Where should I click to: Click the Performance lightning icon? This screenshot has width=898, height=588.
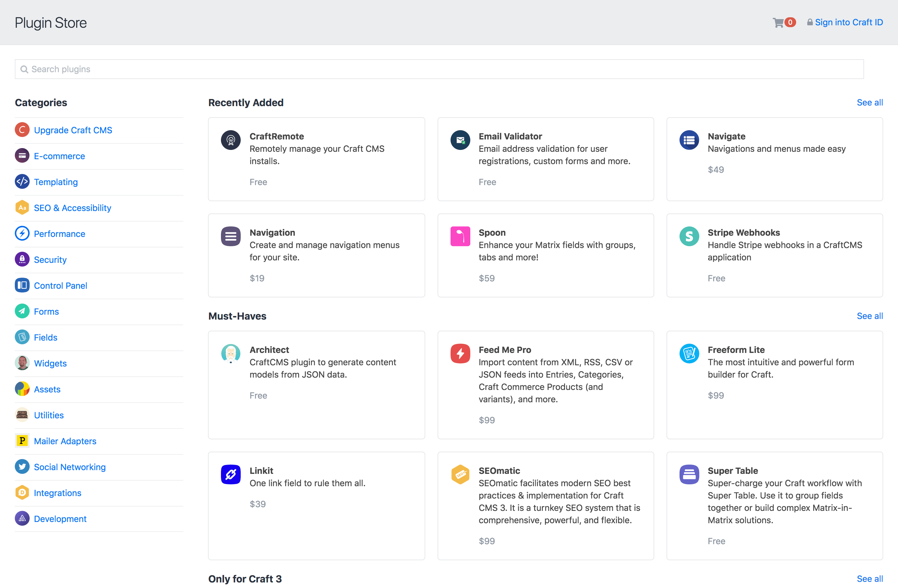22,234
